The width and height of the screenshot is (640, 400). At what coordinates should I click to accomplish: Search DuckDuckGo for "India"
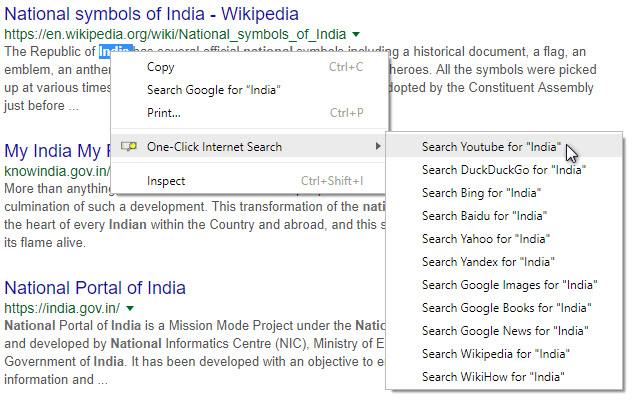tap(503, 170)
